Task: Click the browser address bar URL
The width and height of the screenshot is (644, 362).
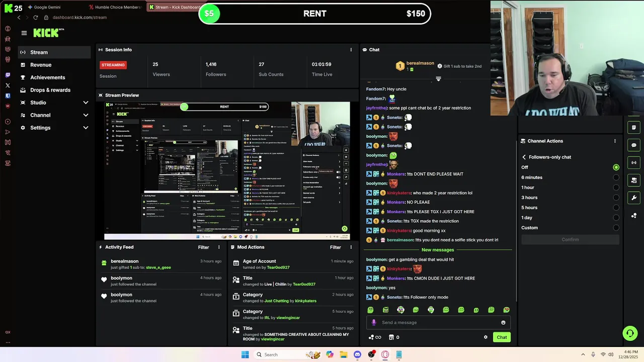Action: [x=79, y=18]
